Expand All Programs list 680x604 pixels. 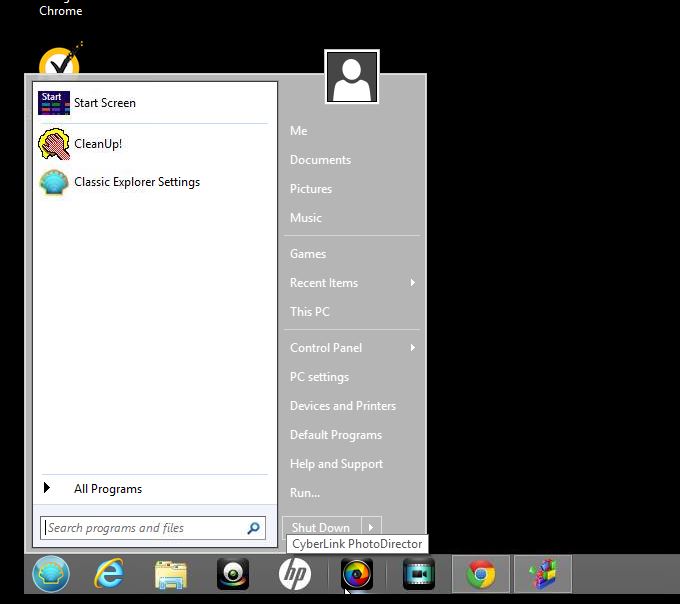pos(107,489)
